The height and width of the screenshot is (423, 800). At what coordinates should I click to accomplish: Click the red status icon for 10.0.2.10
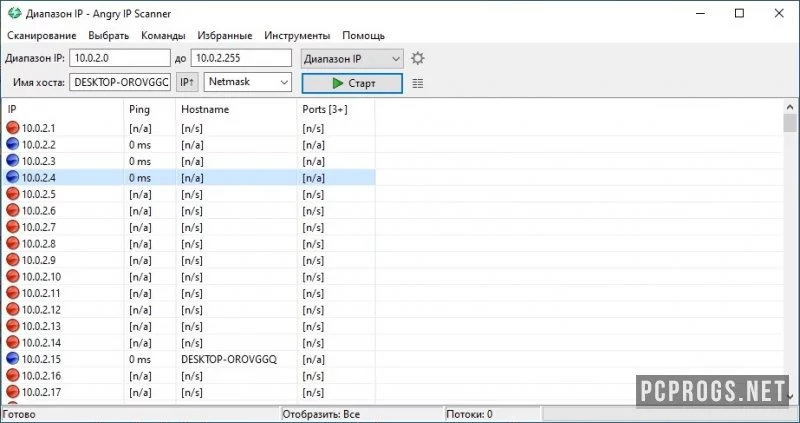[x=13, y=276]
